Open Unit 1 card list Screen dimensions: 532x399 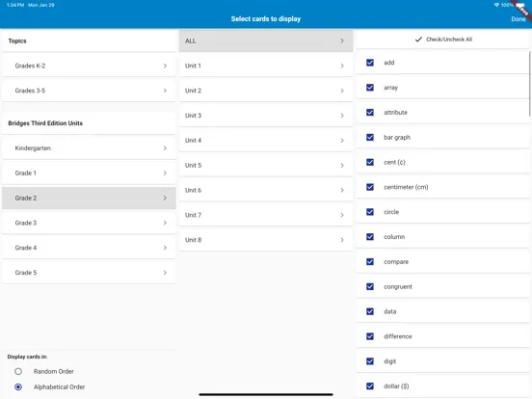(266, 66)
